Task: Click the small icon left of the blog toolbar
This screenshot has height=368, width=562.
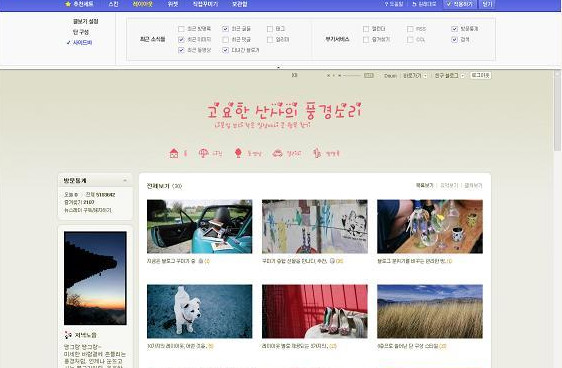Action: [x=294, y=75]
